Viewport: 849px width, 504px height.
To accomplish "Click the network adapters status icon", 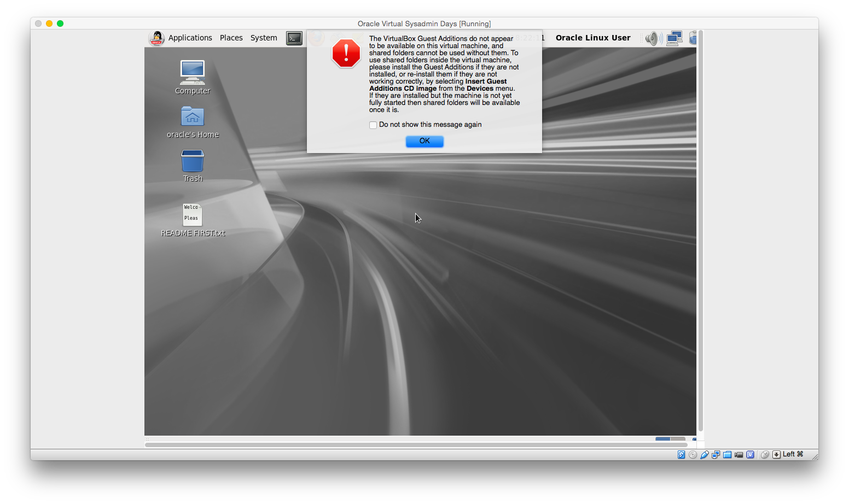I will (716, 455).
